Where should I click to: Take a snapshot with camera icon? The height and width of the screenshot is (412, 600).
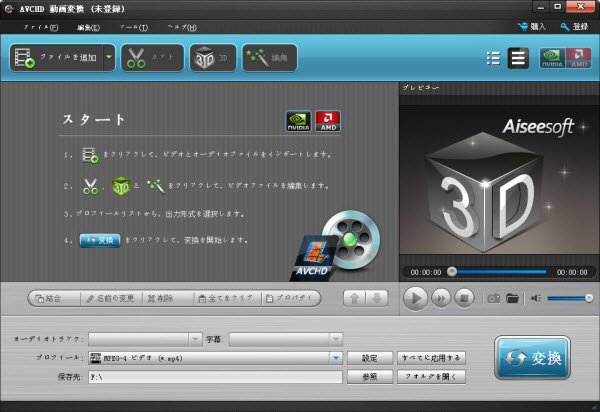coord(494,298)
